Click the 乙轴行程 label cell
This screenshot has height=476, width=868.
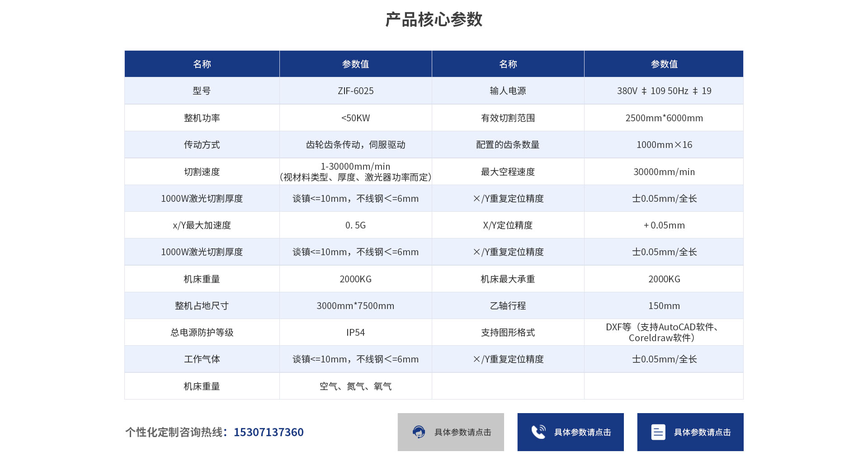click(508, 306)
